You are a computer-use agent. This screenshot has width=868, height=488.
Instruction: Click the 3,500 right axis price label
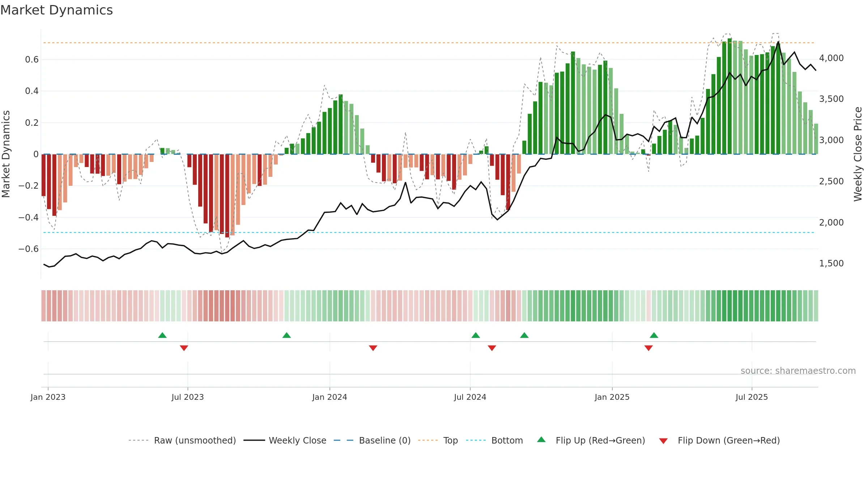click(831, 99)
